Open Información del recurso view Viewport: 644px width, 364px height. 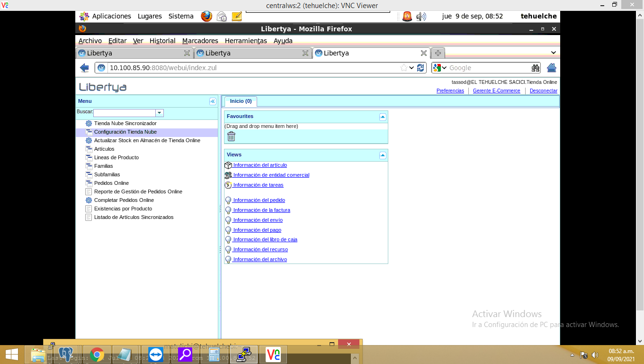[260, 249]
